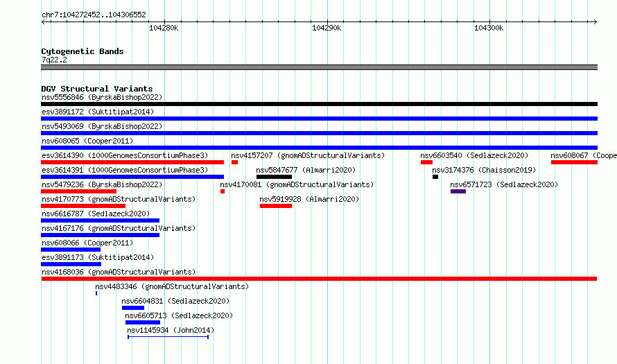
Task: Click nsv608067 red variant bar
Action: click(x=574, y=162)
